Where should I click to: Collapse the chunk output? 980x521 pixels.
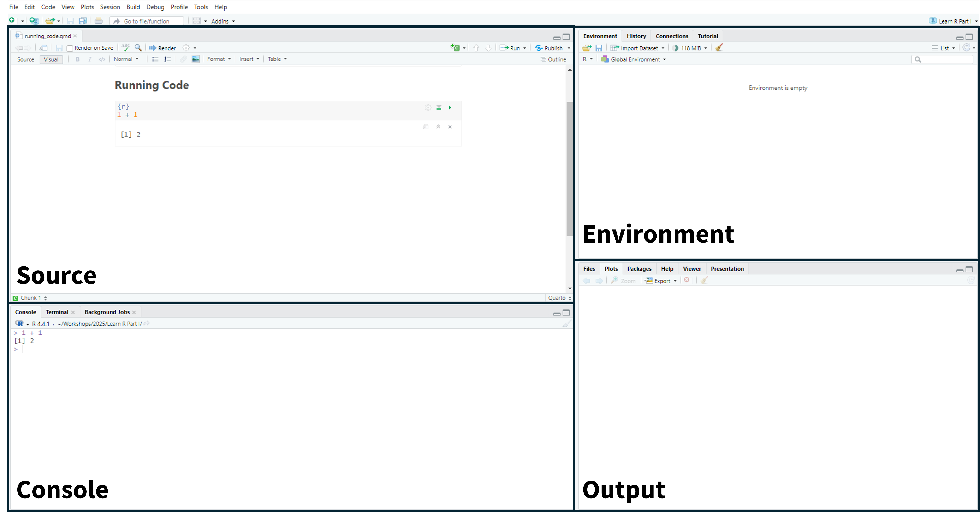[x=438, y=127]
